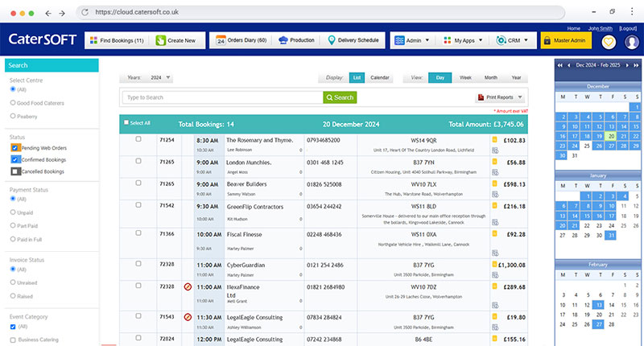This screenshot has height=346, width=644.
Task: Reload the page with browser refresh icon
Action: pos(85,12)
